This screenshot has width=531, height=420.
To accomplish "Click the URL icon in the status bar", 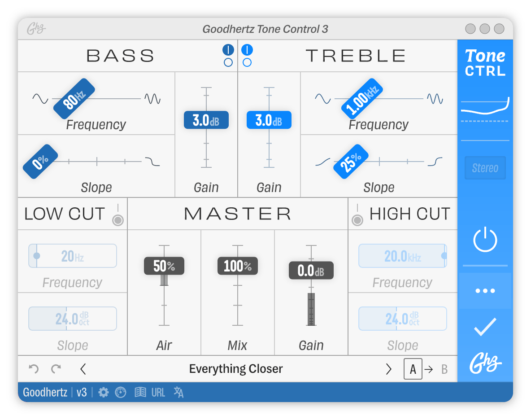I will tap(157, 392).
